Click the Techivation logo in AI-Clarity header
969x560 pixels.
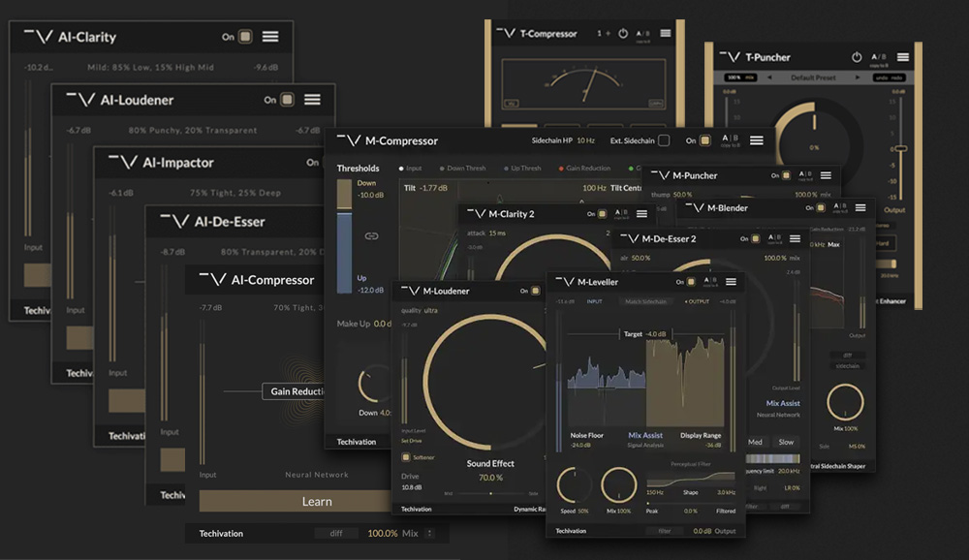[x=39, y=37]
